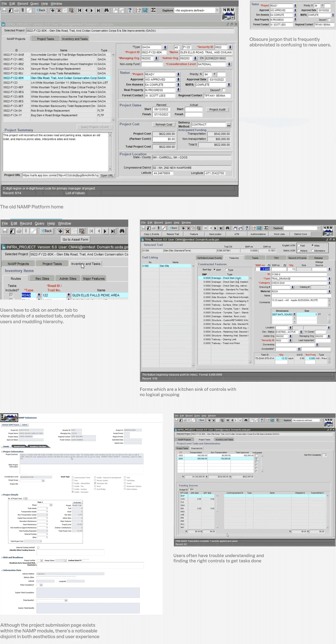
Task: Click question mark Help icon in NAMP home toolbar
Action: point(130,10)
